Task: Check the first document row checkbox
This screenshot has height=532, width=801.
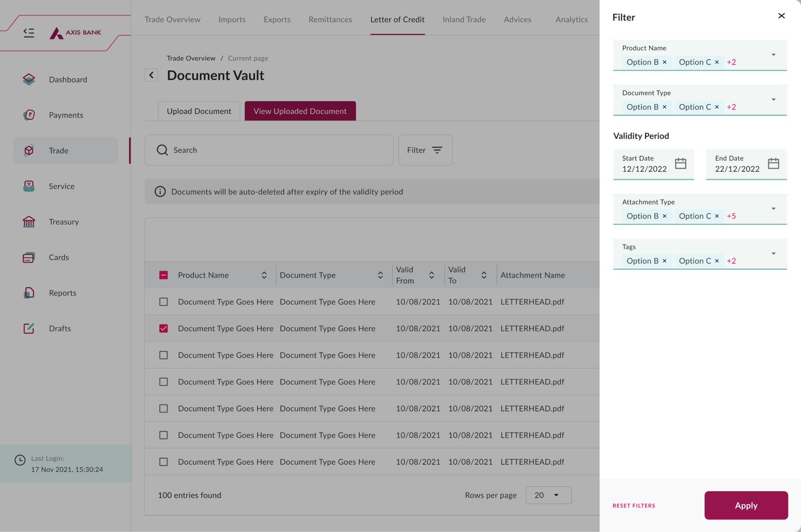Action: tap(164, 302)
